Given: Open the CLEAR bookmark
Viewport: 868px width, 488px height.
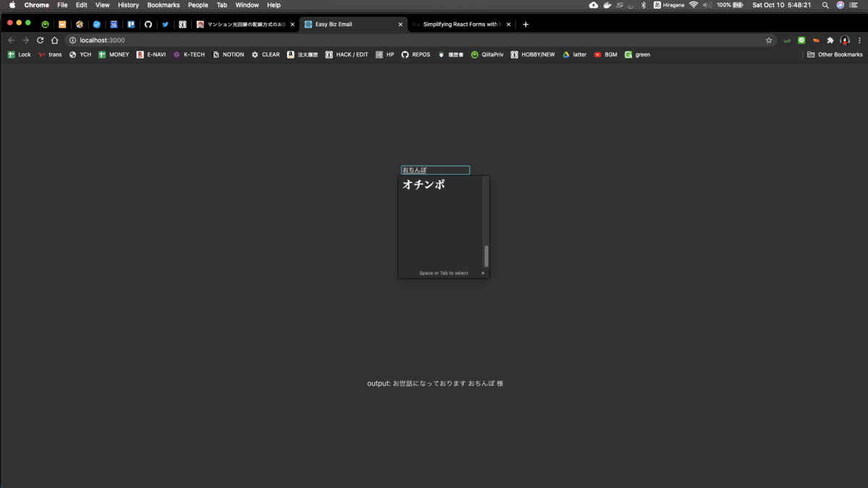Looking at the screenshot, I should (265, 54).
